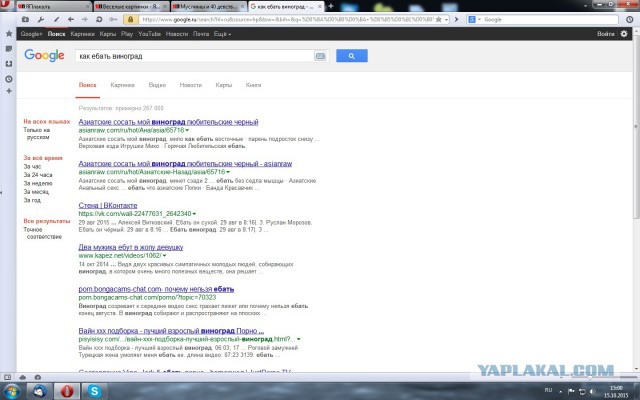Show hidden tray icons arrow
640x400 pixels.
(560, 391)
